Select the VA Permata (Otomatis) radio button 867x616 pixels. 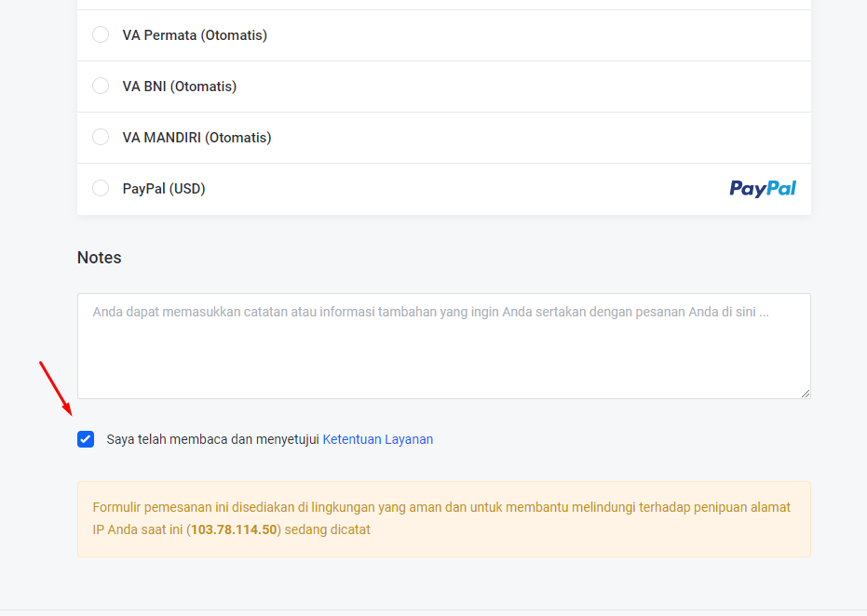point(101,35)
